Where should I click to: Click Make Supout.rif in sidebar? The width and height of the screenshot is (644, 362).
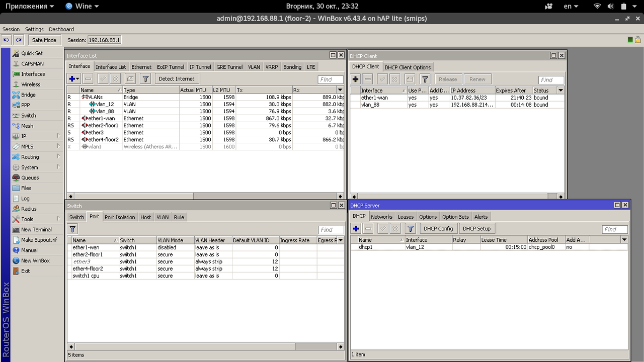tap(39, 240)
